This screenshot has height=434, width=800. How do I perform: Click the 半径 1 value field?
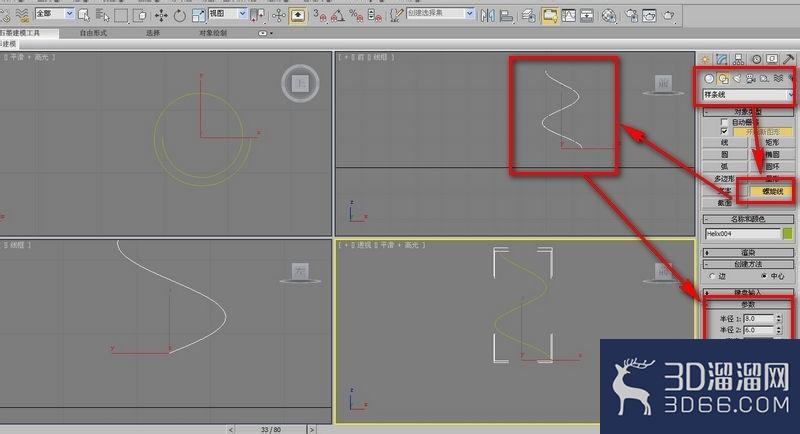[x=759, y=319]
